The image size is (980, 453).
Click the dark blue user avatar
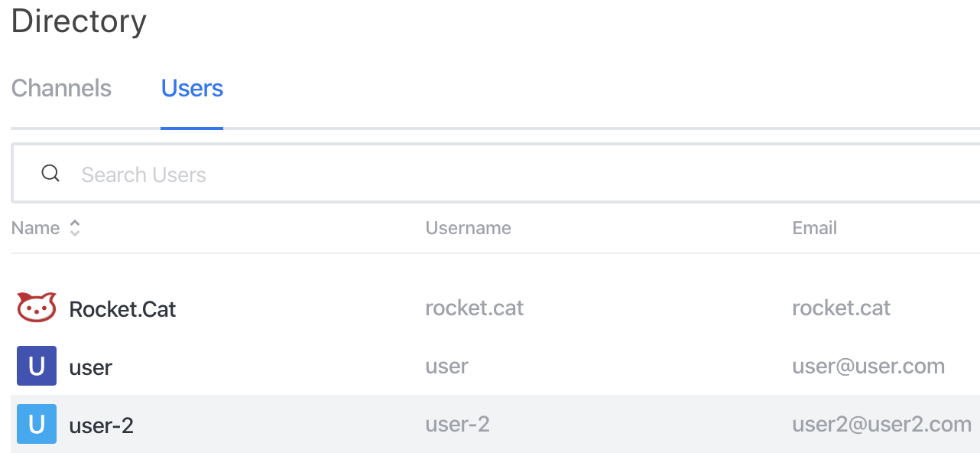click(x=37, y=366)
